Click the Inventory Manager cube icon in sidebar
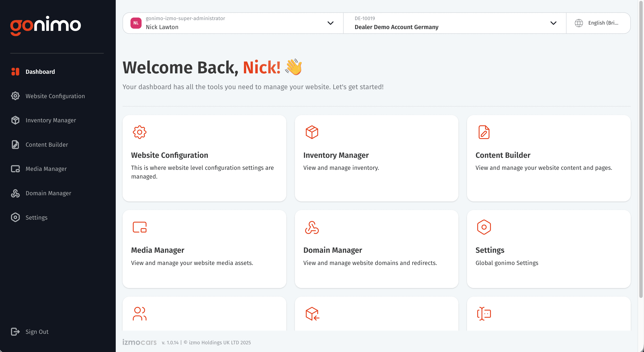 click(15, 120)
